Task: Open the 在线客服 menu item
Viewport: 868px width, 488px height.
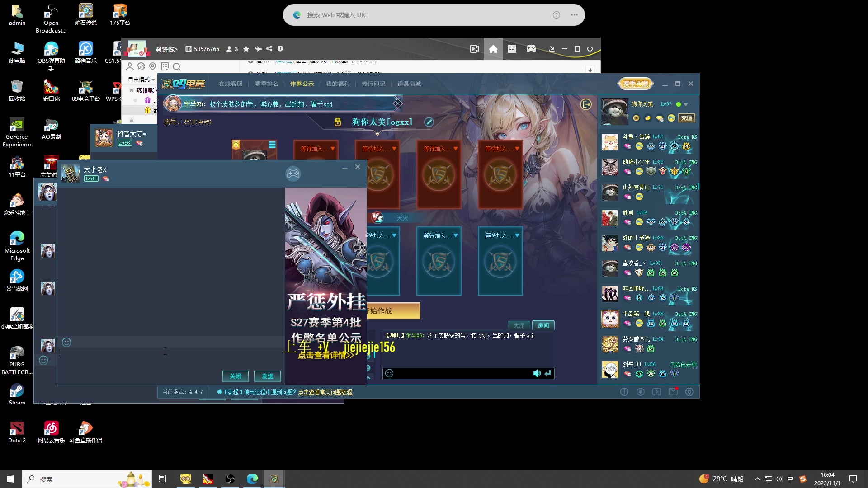Action: tap(231, 84)
